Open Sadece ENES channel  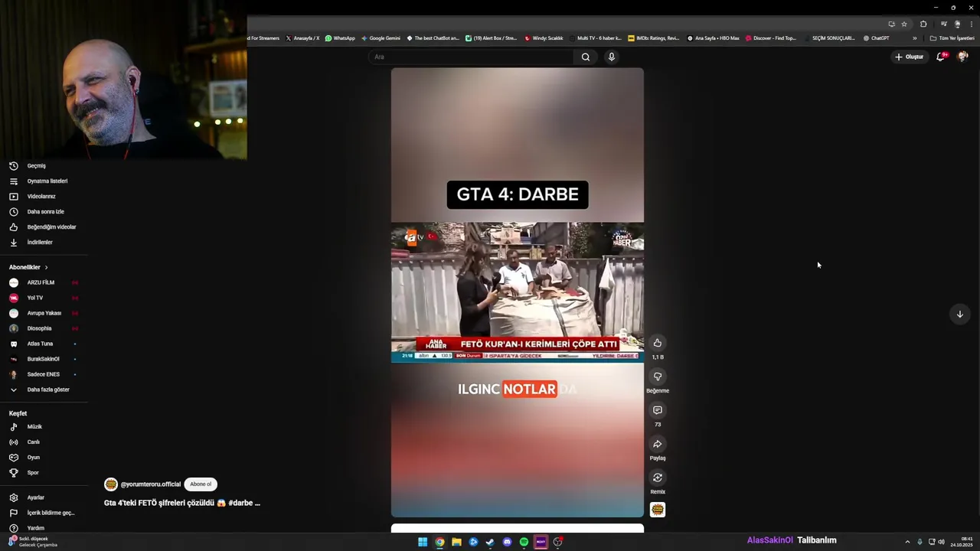(44, 374)
